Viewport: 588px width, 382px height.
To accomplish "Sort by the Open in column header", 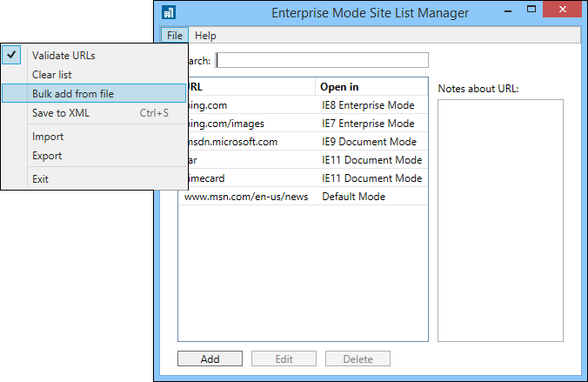I will pos(371,87).
